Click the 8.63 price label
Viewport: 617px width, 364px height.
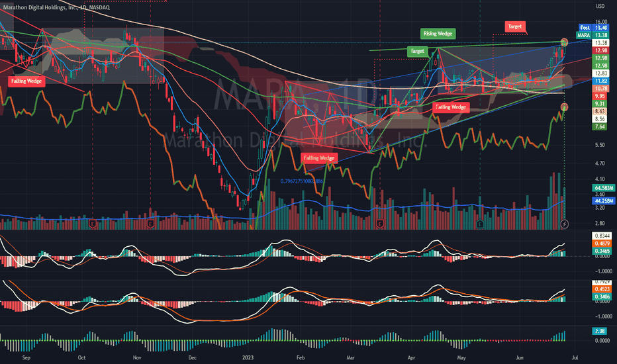point(601,111)
